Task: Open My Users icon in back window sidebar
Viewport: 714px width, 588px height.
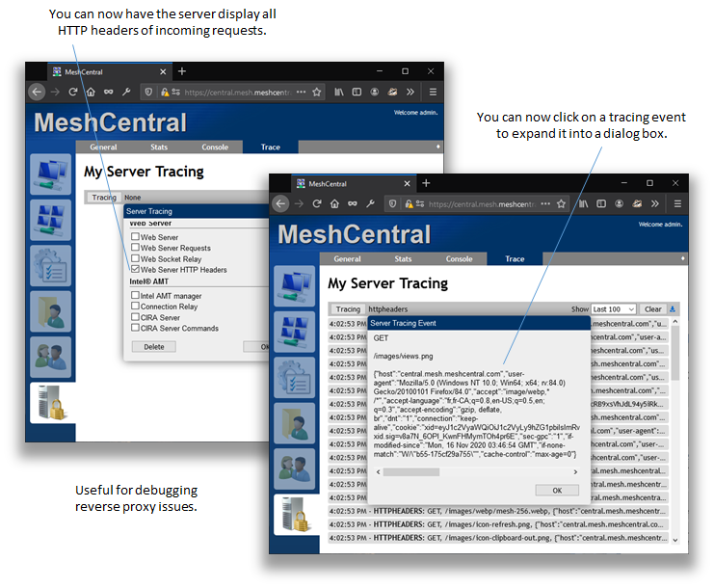Action: pyautogui.click(x=50, y=357)
